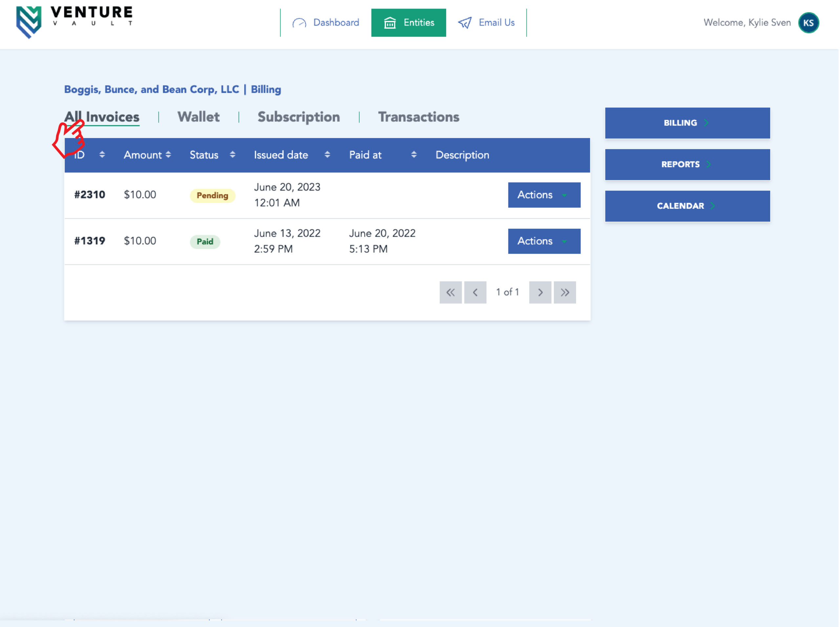The width and height of the screenshot is (840, 627).
Task: Open the Transactions tab
Action: tap(418, 117)
